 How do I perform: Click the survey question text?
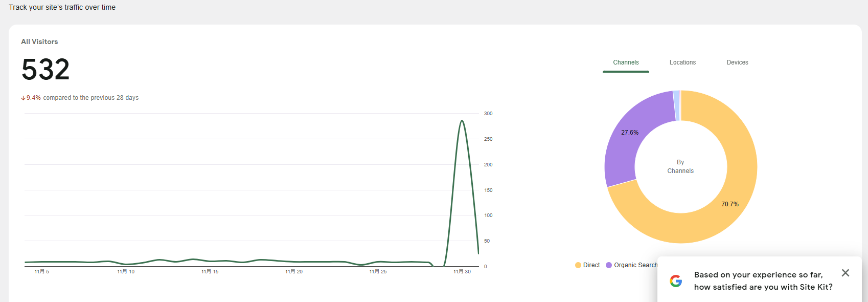point(763,281)
